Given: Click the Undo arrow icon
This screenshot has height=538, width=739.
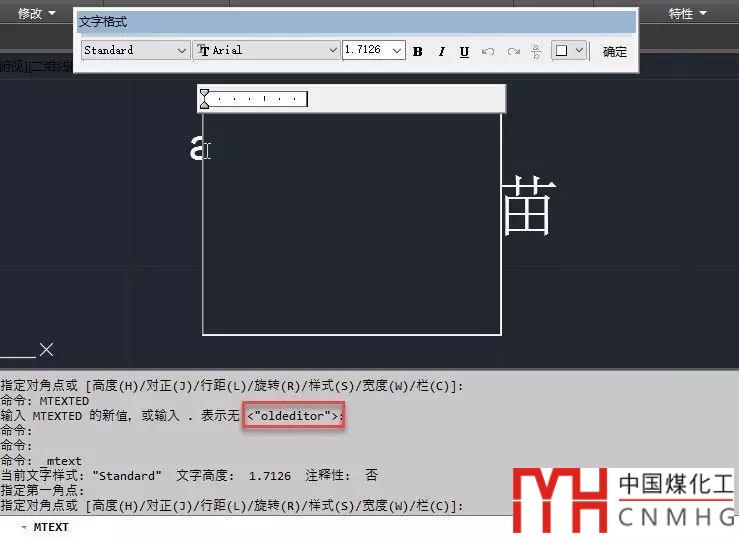Looking at the screenshot, I should click(488, 51).
